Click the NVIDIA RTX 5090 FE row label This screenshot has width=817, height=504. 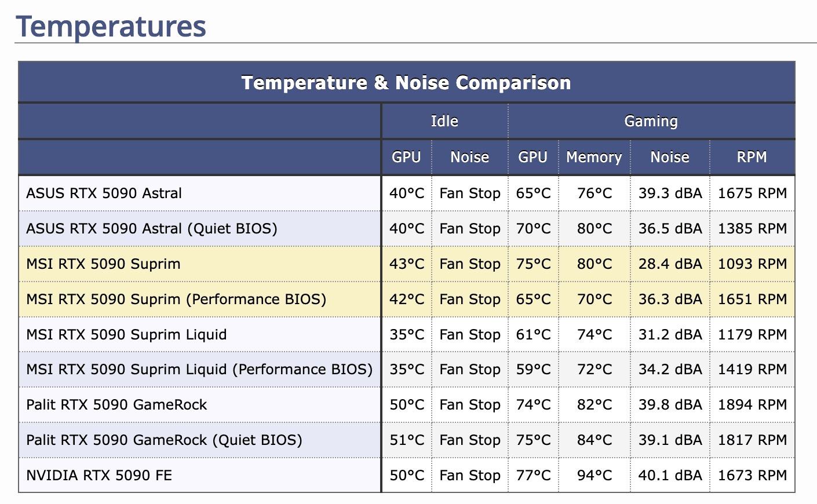[99, 476]
